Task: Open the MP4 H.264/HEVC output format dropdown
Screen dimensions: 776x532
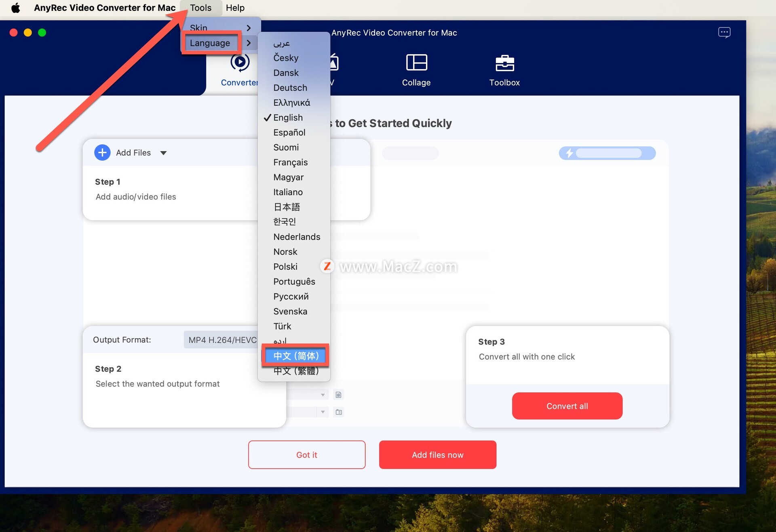Action: pos(221,340)
